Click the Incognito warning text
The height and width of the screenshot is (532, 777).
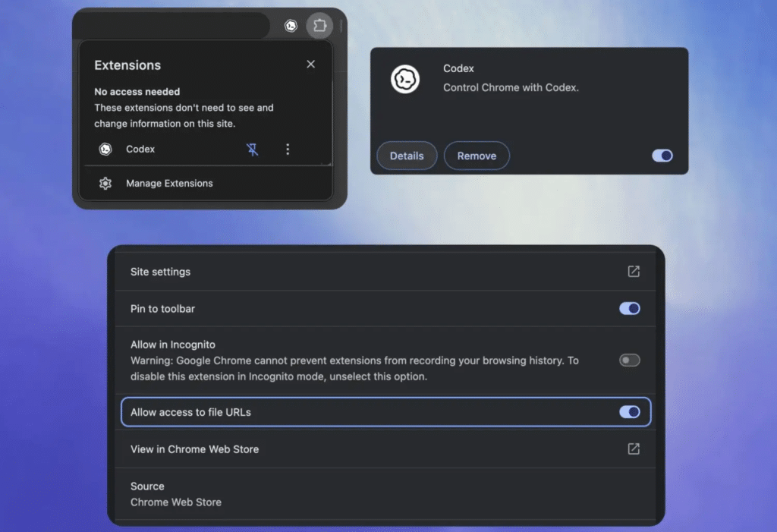pos(354,368)
